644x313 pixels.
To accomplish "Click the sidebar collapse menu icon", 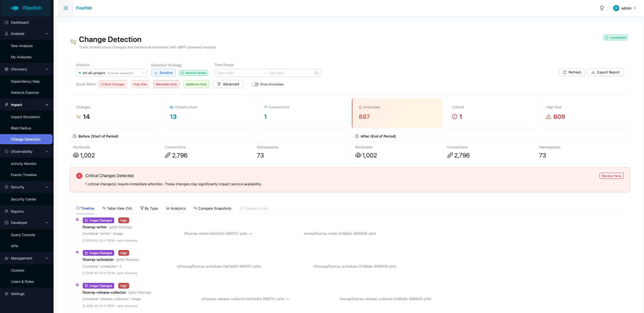I will tap(66, 8).
